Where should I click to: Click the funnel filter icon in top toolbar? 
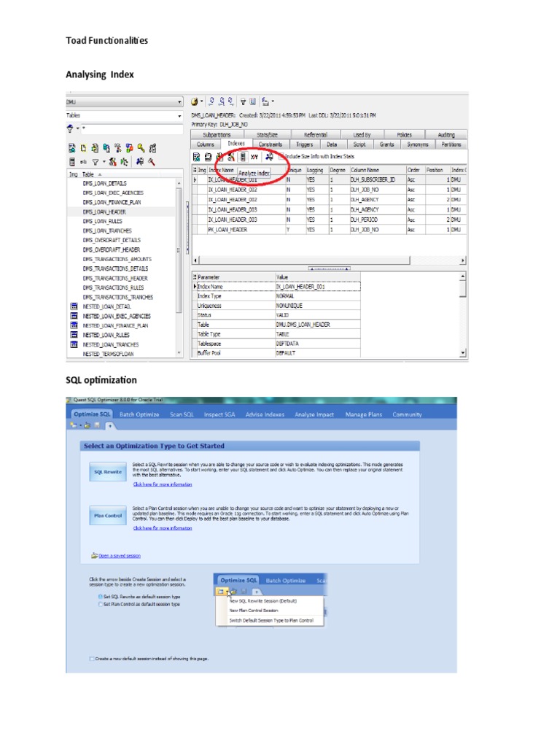243,101
